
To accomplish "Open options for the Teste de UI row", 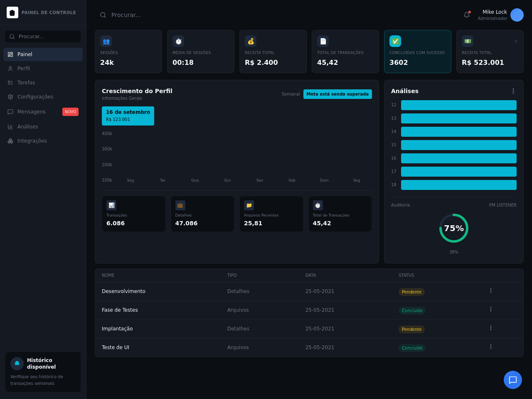I will pos(491,347).
